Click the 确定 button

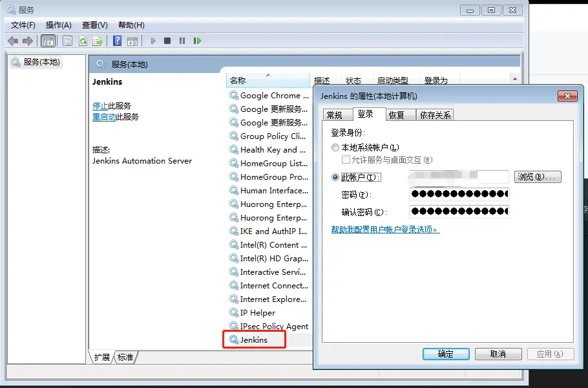click(446, 354)
